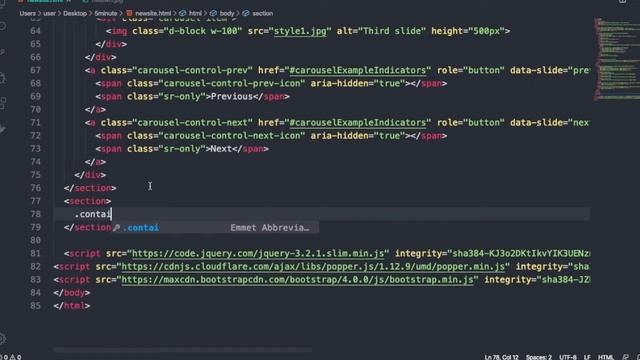This screenshot has height=360, width=640.
Task: Expand the html breadcrumb symbol
Action: [195, 13]
